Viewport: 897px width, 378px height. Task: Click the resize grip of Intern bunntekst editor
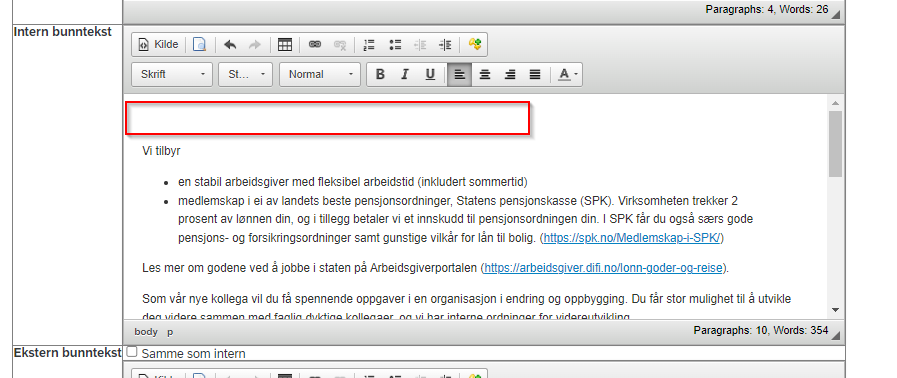[x=837, y=336]
